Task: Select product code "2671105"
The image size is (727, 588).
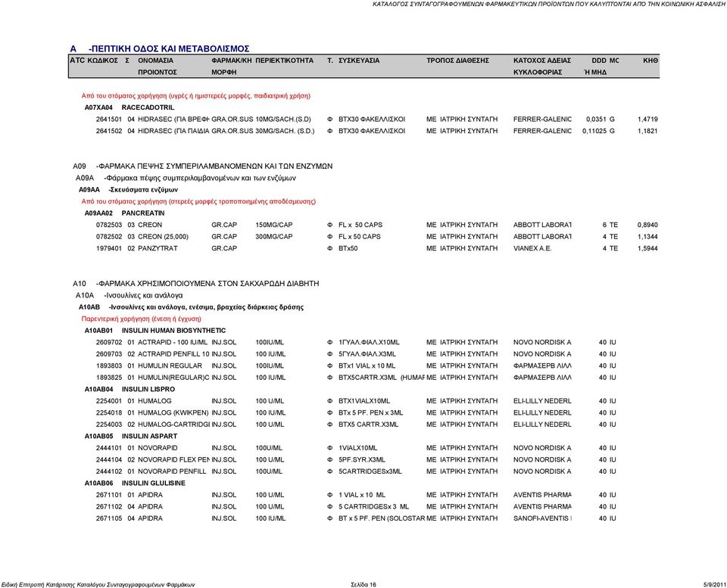Action: coord(109,518)
